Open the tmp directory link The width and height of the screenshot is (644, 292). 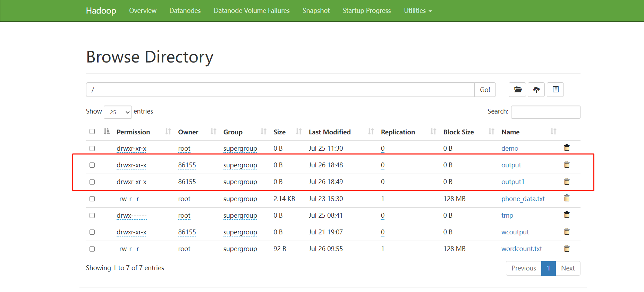pos(507,215)
